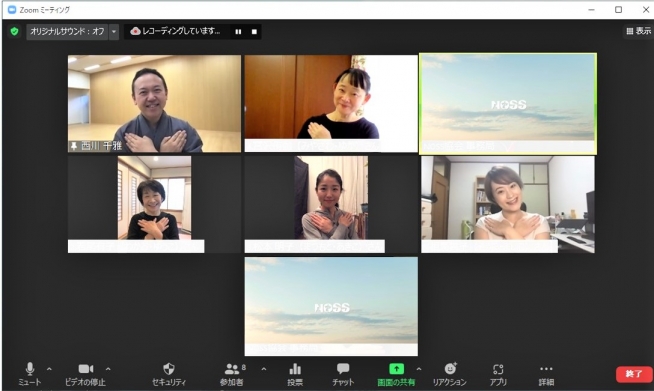
Task: Expand arrow next to 参加者
Action: click(x=264, y=369)
